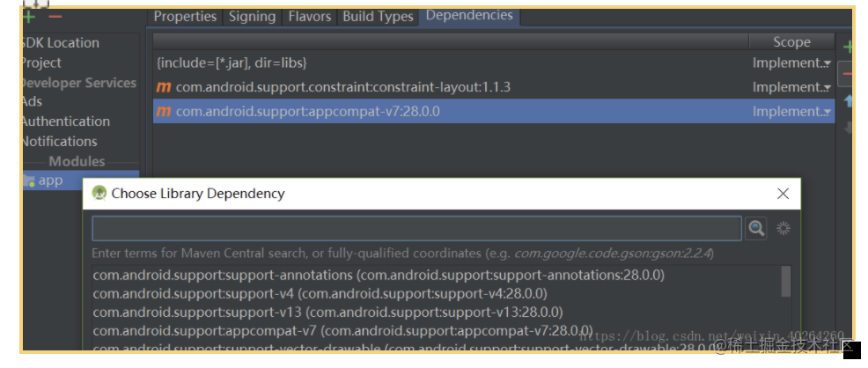This screenshot has height=368, width=868.
Task: Select Notifications in the sidebar
Action: (59, 141)
